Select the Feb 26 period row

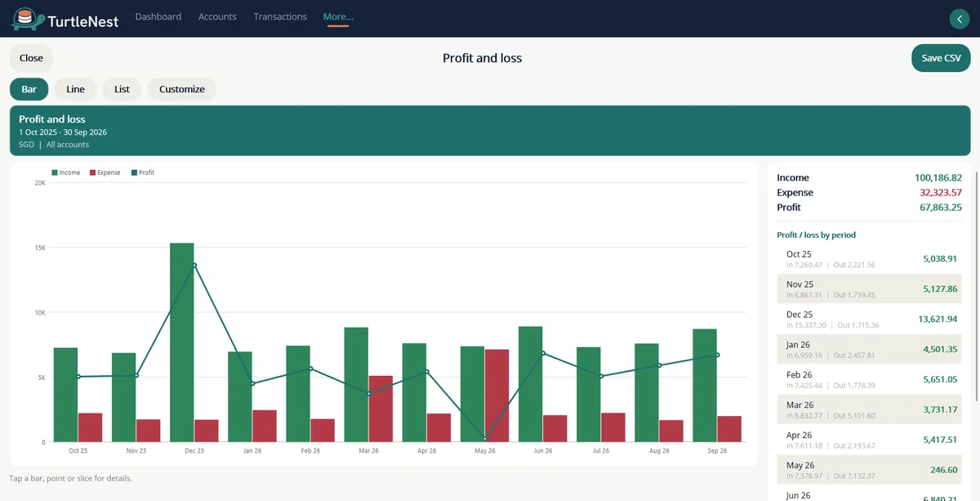pyautogui.click(x=869, y=379)
